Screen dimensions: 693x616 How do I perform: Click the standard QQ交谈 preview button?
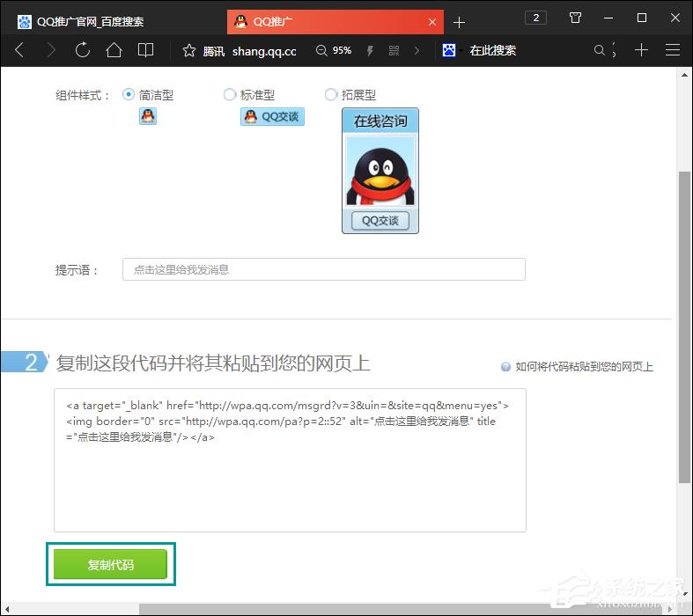[x=272, y=117]
